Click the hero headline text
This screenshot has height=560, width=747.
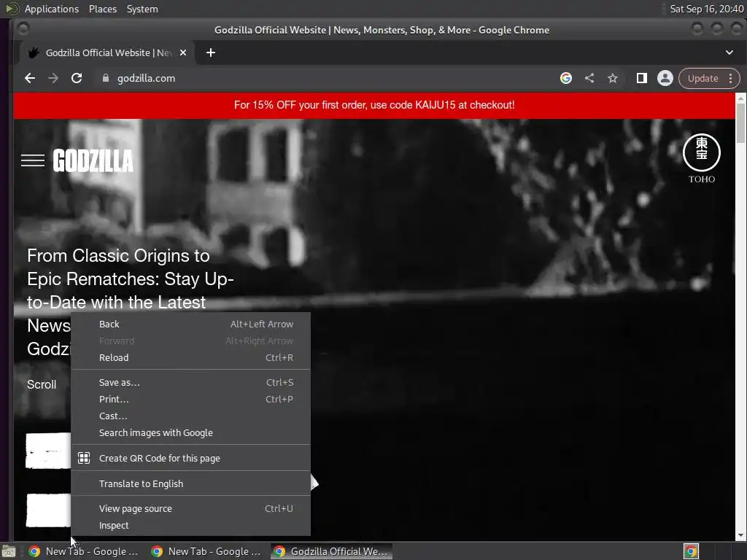click(x=130, y=302)
